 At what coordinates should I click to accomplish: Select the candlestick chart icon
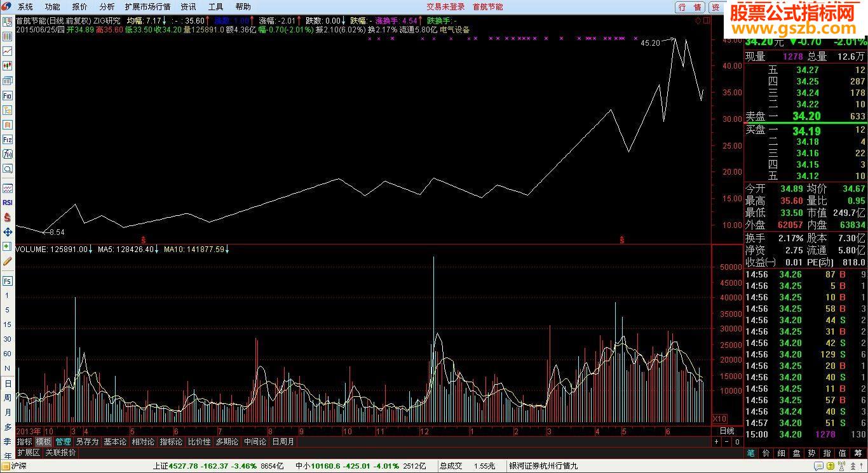8,65
